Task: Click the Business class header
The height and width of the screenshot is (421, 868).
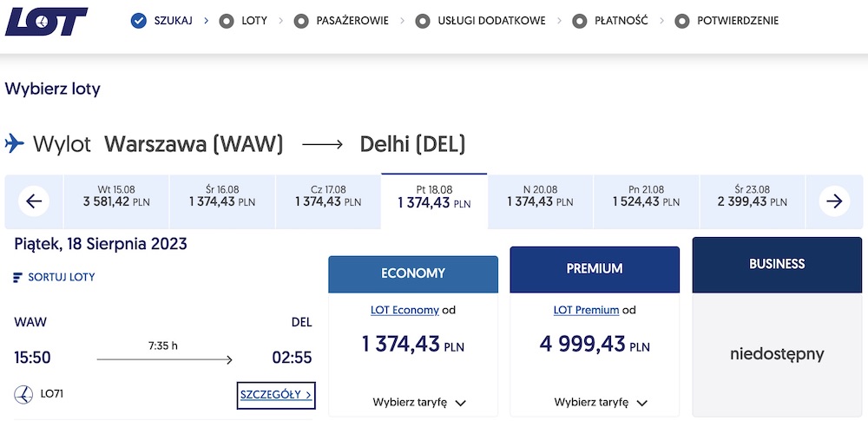Action: tap(777, 264)
